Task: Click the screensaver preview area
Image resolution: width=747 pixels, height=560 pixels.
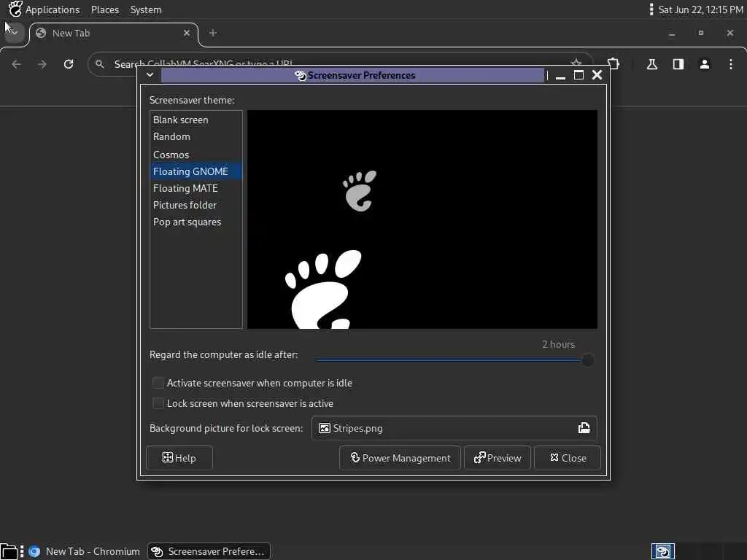Action: coord(422,219)
